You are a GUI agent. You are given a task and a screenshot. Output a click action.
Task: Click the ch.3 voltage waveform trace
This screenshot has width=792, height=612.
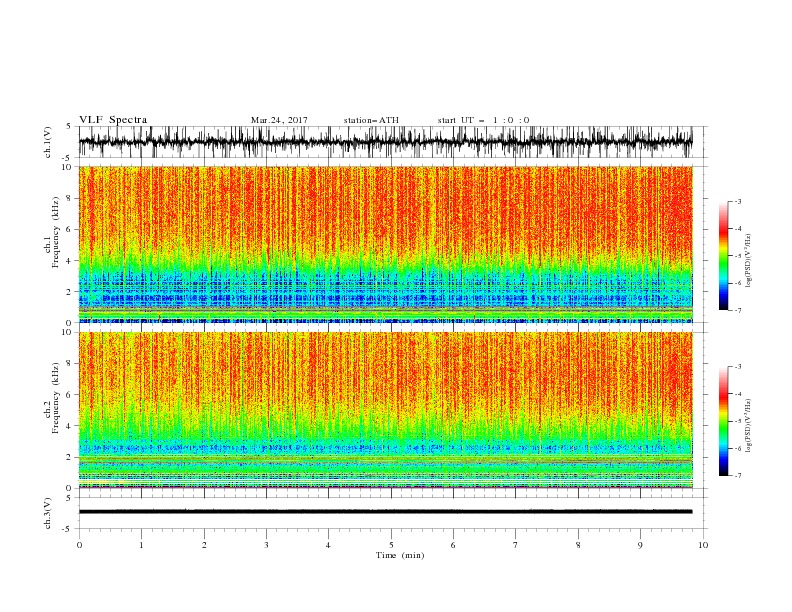[385, 512]
